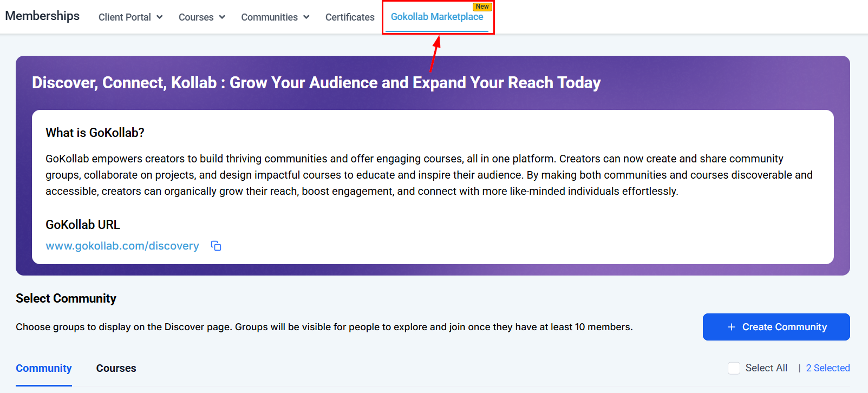868x393 pixels.
Task: Open the 2 Selected link
Action: (827, 368)
